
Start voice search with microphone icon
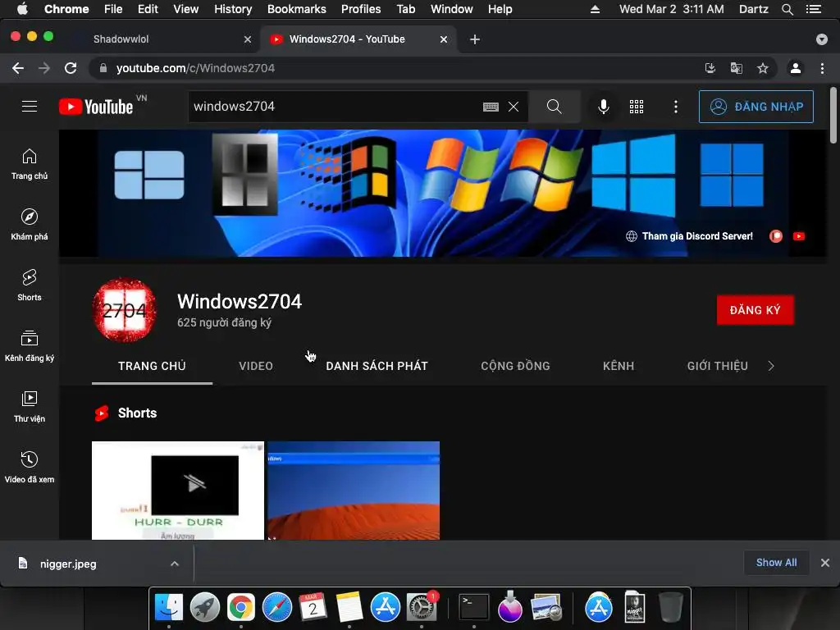coord(603,107)
